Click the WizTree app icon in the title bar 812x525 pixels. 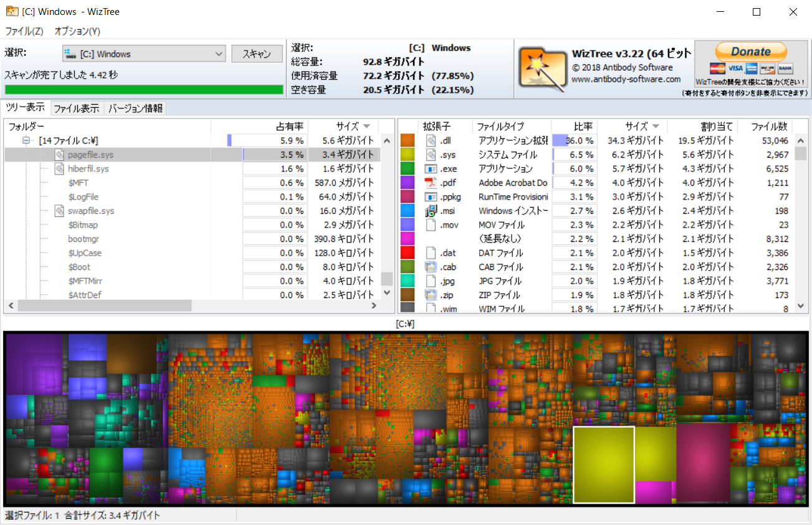click(x=12, y=12)
